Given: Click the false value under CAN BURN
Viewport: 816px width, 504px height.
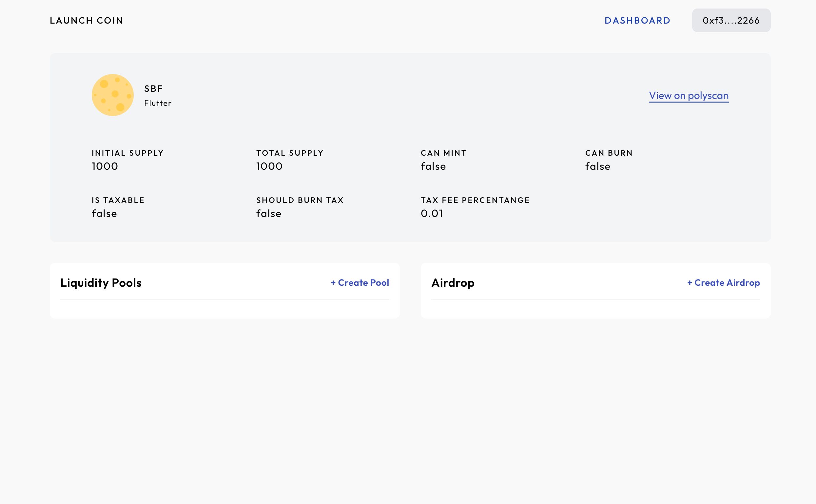Looking at the screenshot, I should (x=598, y=166).
